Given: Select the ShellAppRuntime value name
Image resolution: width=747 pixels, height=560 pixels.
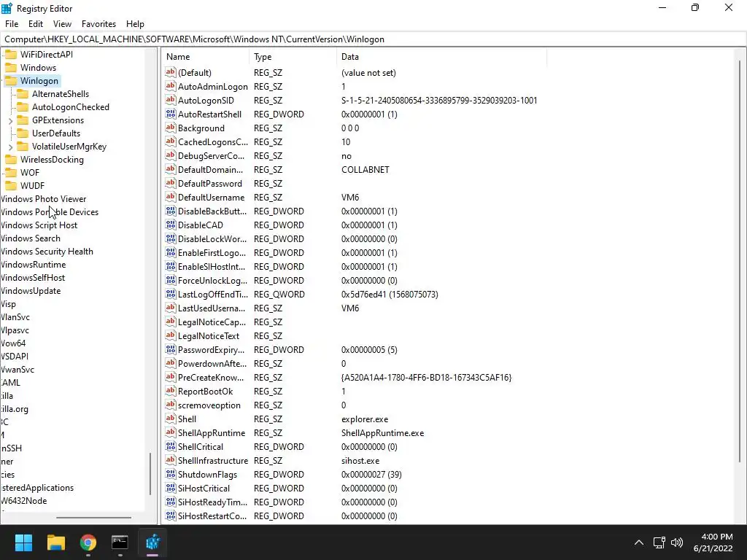Looking at the screenshot, I should click(212, 433).
